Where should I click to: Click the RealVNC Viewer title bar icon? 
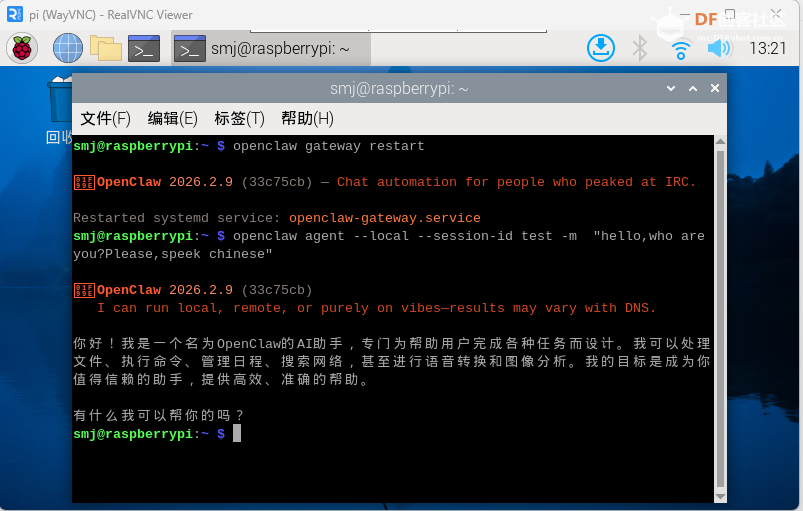pyautogui.click(x=14, y=14)
